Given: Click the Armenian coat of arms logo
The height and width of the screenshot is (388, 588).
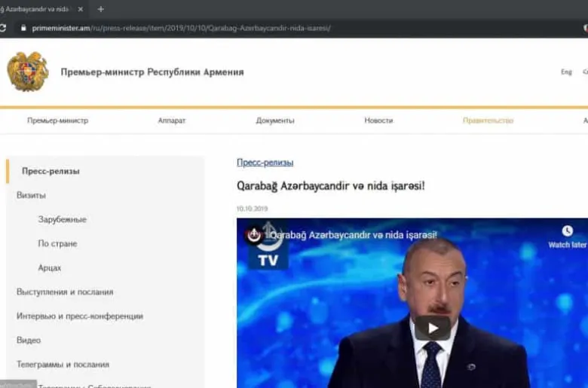Looking at the screenshot, I should [28, 72].
